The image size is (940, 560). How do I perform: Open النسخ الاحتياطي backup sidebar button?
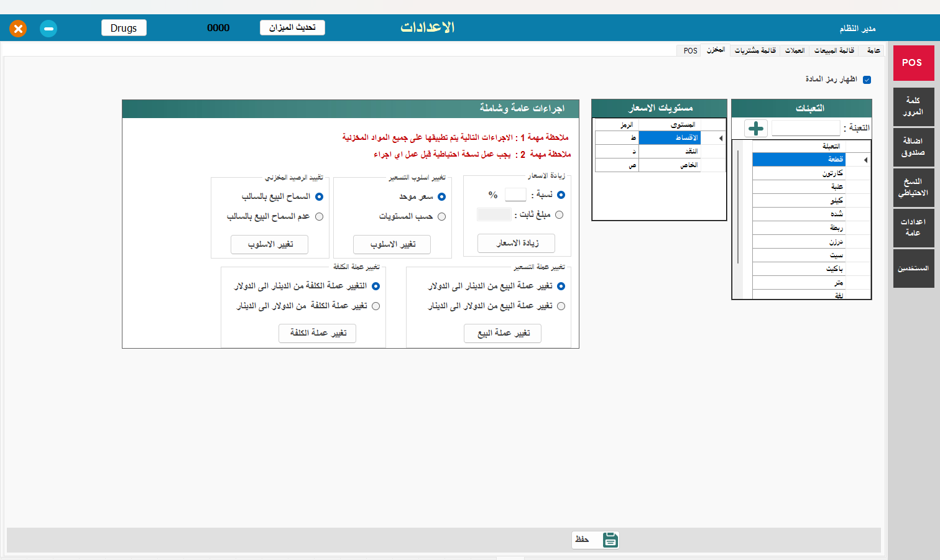pos(914,187)
